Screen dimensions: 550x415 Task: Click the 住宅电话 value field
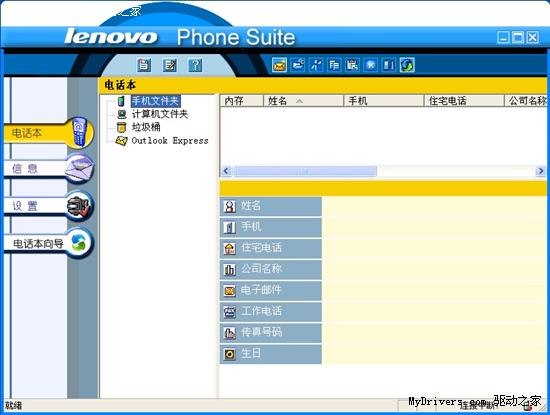pos(435,249)
